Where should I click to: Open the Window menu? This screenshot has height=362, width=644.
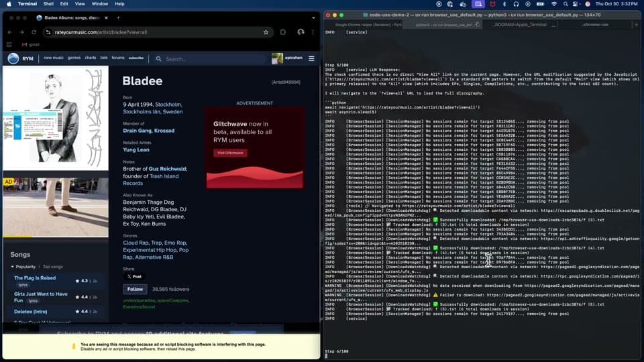(100, 4)
